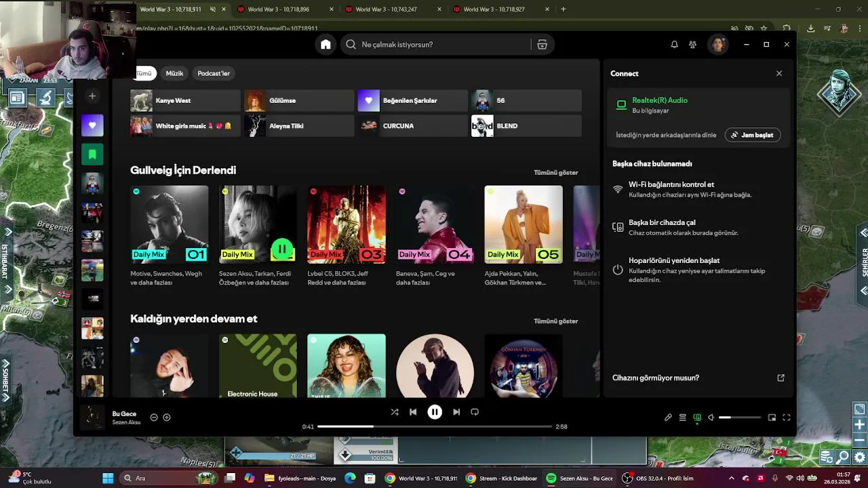Open OBS 32.0.4 from taskbar
The width and height of the screenshot is (868, 488).
(658, 479)
